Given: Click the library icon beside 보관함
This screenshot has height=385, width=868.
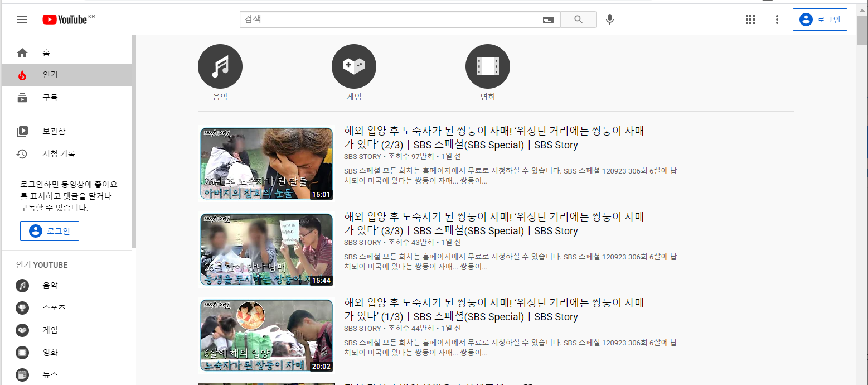Looking at the screenshot, I should [22, 132].
